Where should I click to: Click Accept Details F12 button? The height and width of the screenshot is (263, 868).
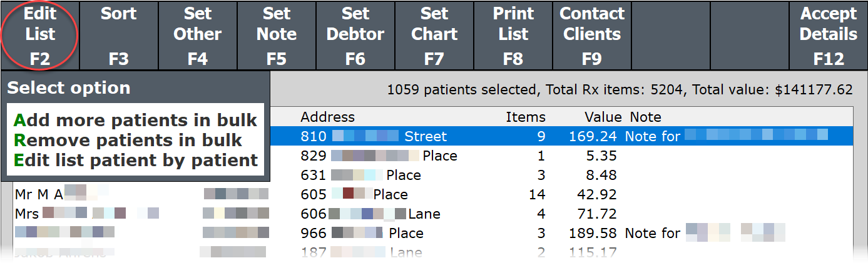point(829,35)
